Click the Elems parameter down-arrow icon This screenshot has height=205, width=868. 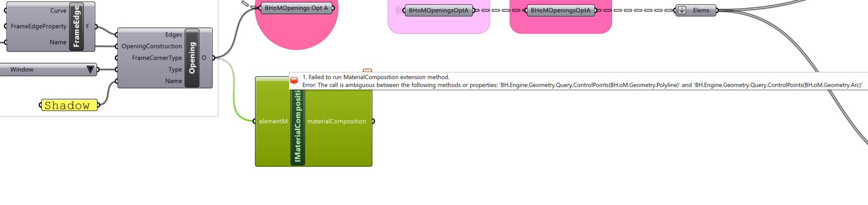pyautogui.click(x=682, y=10)
